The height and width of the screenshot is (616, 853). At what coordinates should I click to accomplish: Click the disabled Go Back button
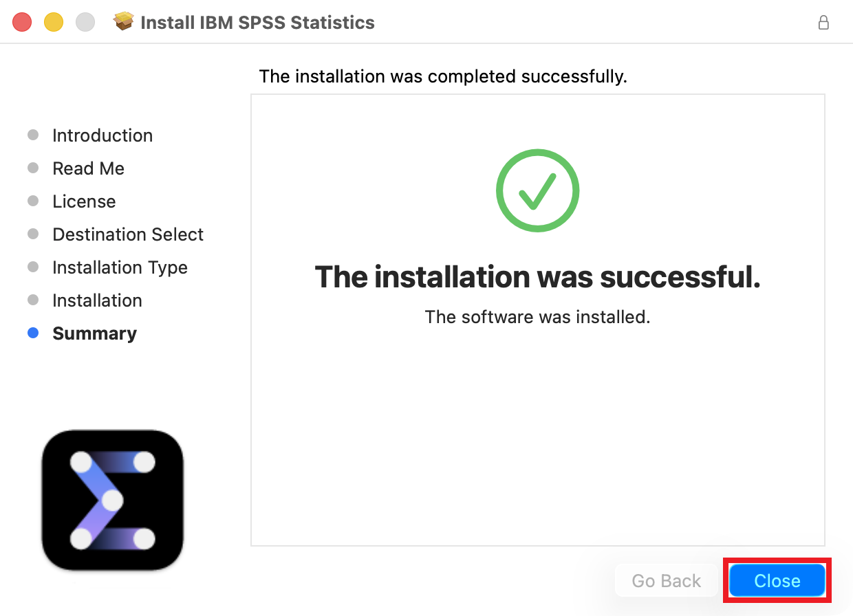point(667,581)
